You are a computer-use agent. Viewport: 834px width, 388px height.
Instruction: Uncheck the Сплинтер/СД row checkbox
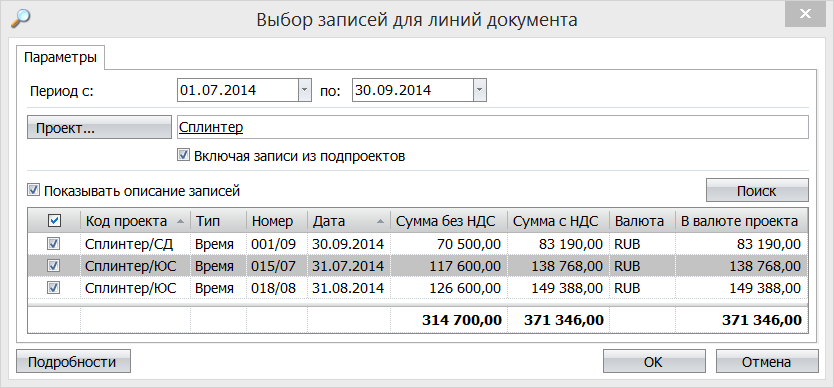tap(54, 244)
